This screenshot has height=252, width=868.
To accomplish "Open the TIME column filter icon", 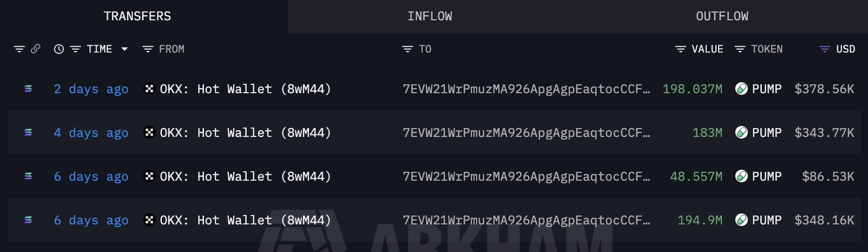I will (75, 49).
